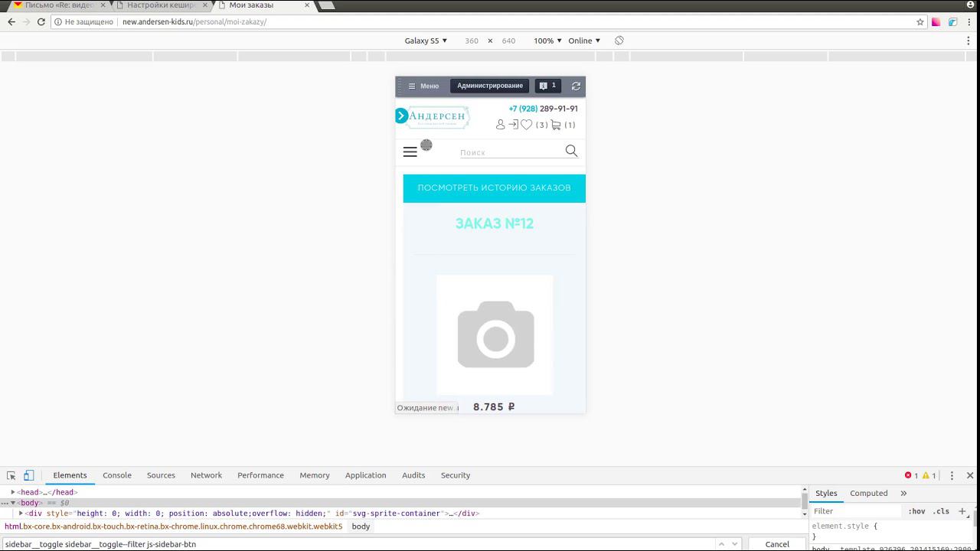Open device toolbar more options menu

(969, 41)
